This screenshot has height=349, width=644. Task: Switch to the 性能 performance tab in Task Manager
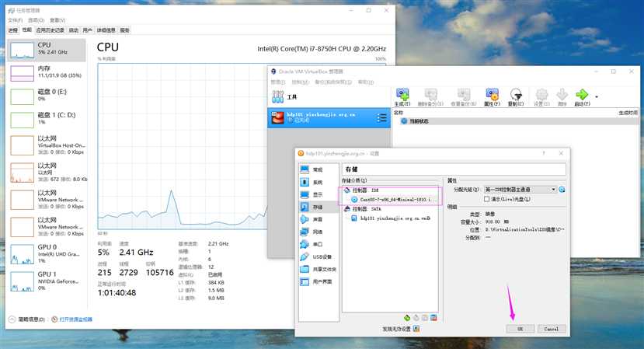(26, 30)
